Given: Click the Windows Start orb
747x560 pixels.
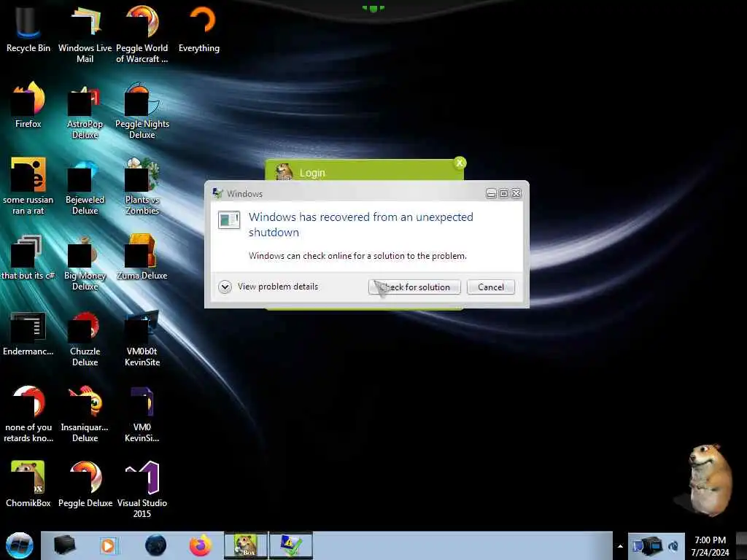Looking at the screenshot, I should click(x=20, y=545).
